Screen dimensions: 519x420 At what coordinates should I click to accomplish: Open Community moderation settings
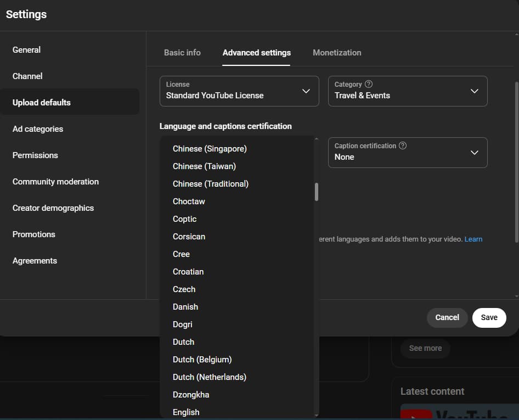tap(70, 182)
